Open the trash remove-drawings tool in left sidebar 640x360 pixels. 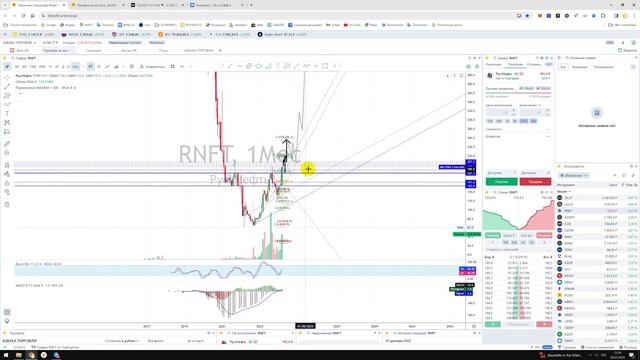[x=7, y=204]
